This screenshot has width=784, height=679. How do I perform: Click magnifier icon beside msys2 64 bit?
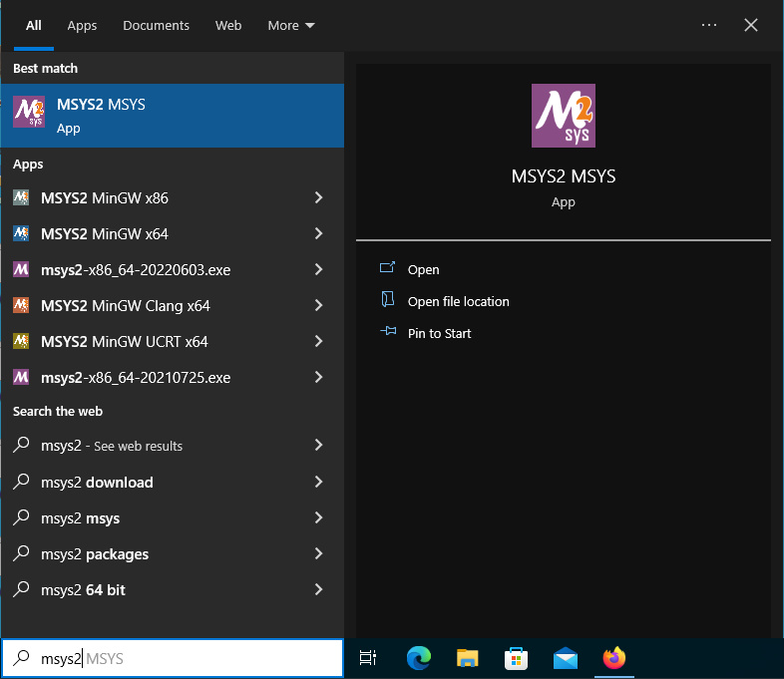pos(21,589)
